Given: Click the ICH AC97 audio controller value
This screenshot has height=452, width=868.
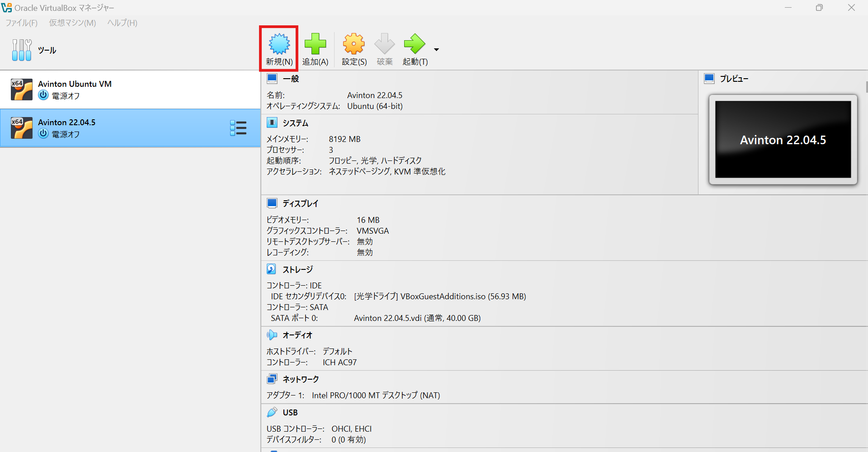Looking at the screenshot, I should point(340,363).
